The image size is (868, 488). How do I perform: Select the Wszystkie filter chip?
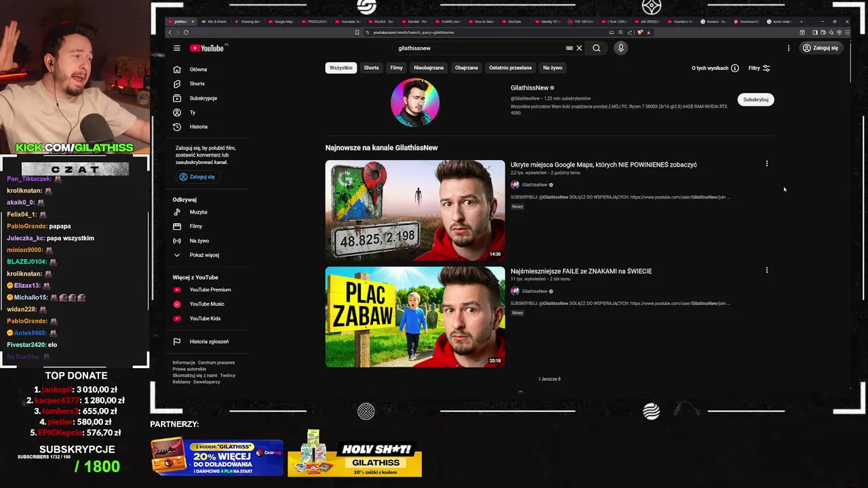tap(341, 68)
